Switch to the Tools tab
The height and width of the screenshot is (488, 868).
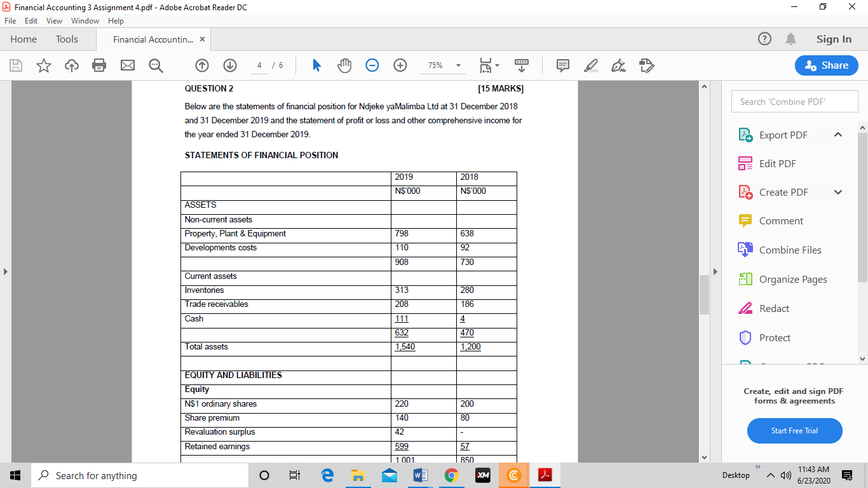(x=67, y=39)
